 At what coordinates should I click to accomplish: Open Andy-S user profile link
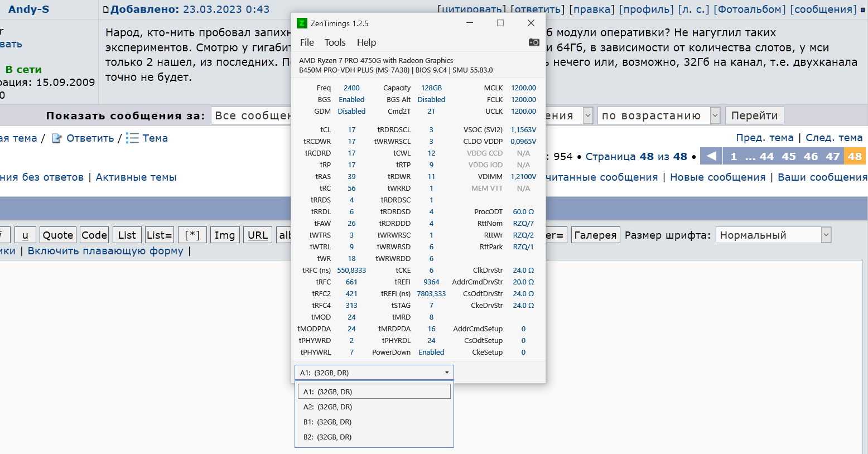(28, 9)
